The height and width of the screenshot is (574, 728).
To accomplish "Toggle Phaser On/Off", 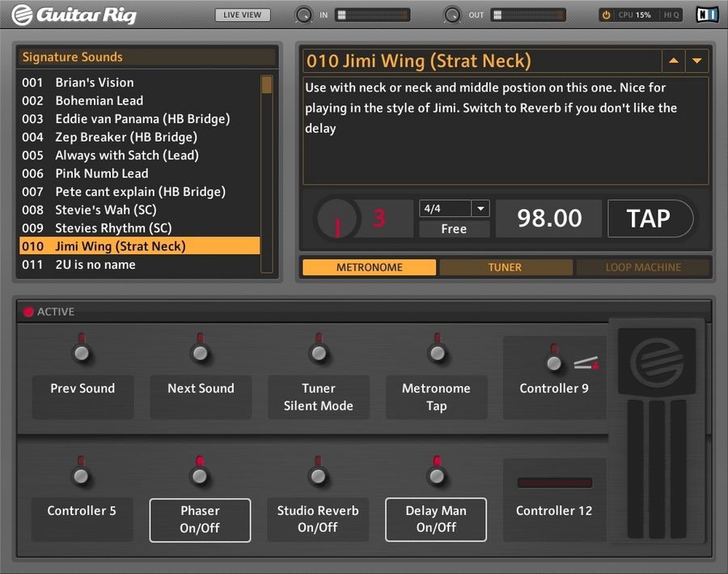I will click(x=200, y=519).
